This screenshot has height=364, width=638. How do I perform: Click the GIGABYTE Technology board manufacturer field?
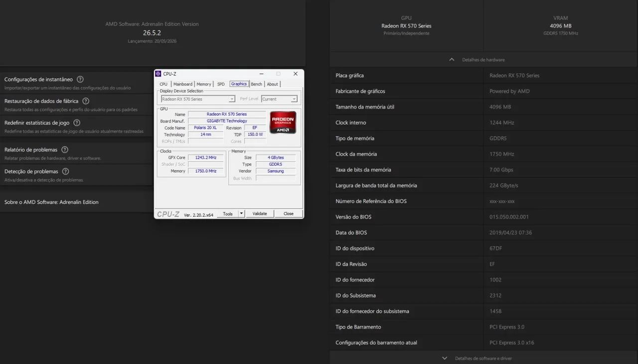pyautogui.click(x=227, y=121)
